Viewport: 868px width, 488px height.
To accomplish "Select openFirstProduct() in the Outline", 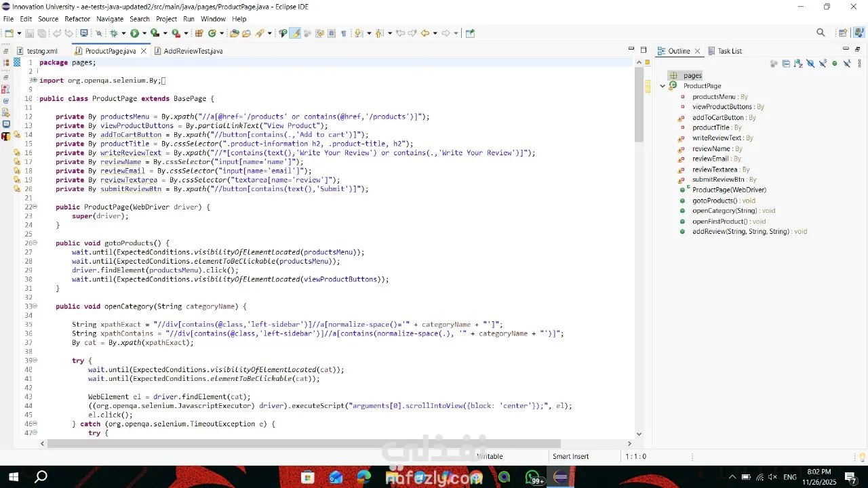I will point(729,222).
